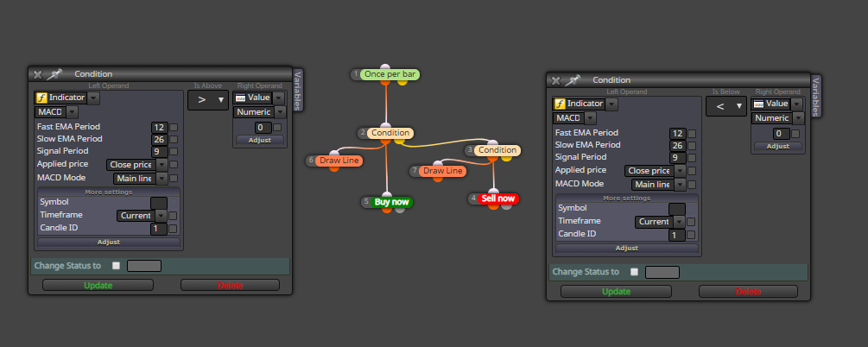
Task: Expand Numeric dropdown in left panel
Action: [x=280, y=112]
